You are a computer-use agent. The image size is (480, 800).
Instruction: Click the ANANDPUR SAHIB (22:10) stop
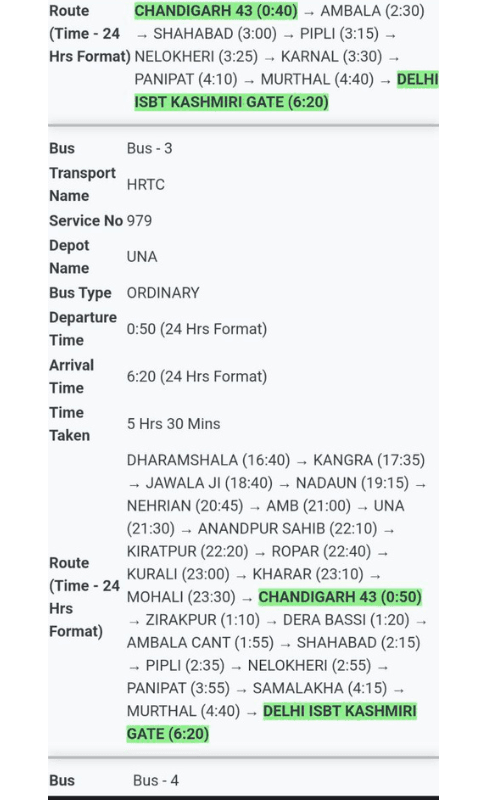click(287, 529)
